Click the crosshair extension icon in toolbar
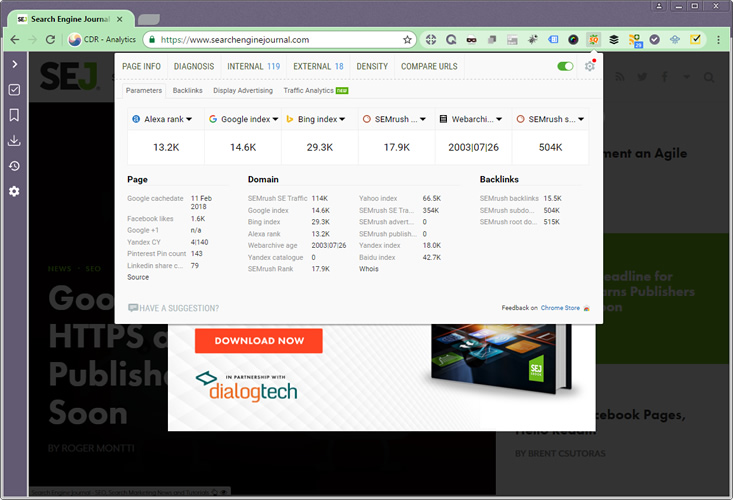The height and width of the screenshot is (500, 733). pyautogui.click(x=431, y=40)
